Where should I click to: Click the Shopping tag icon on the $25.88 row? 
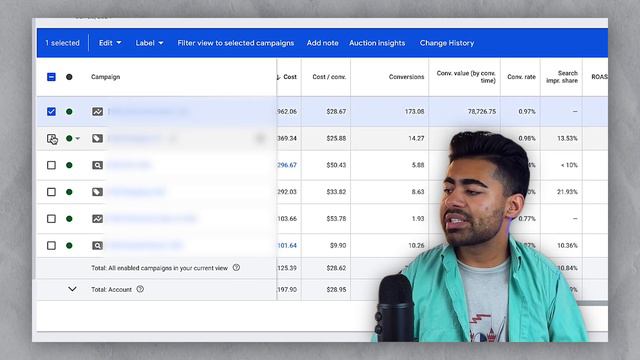click(97, 138)
